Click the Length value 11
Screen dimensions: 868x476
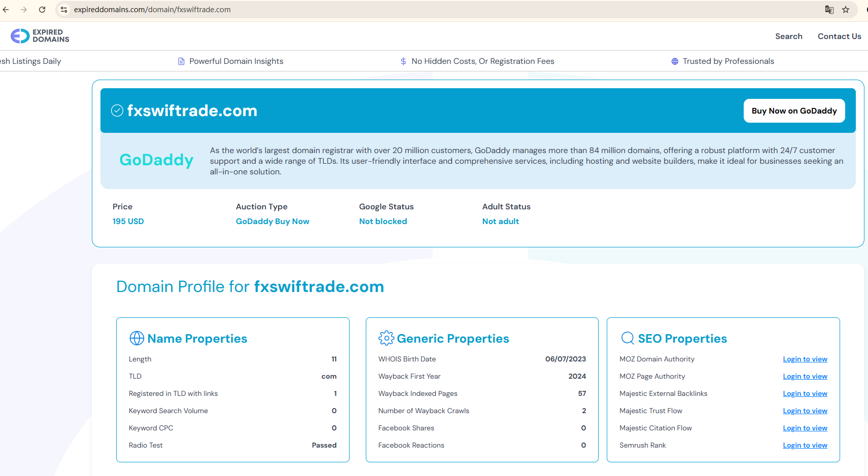pyautogui.click(x=334, y=359)
